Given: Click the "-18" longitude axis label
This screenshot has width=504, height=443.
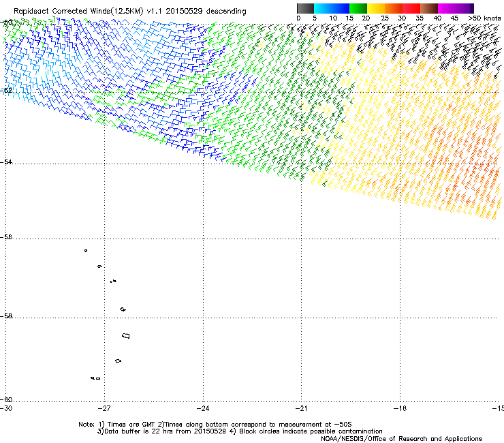Looking at the screenshot, I should click(400, 408).
